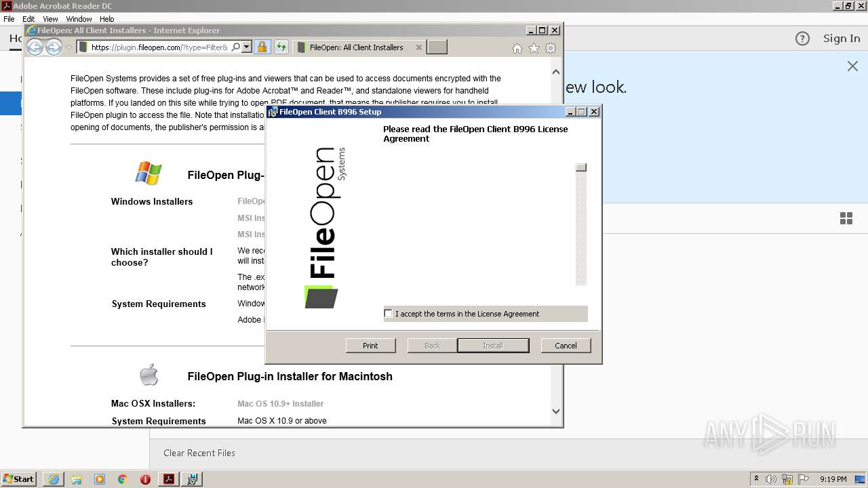Open a new tab in Internet Explorer
868x488 pixels.
[x=437, y=47]
